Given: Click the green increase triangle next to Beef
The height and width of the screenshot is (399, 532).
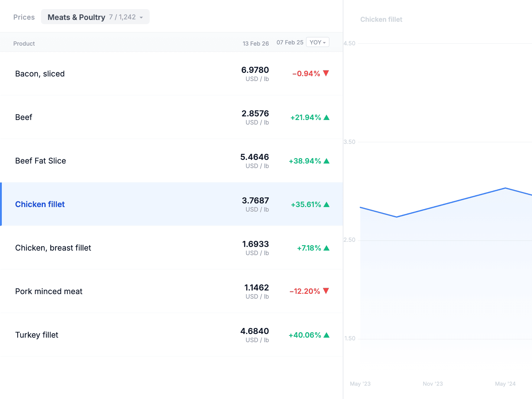Looking at the screenshot, I should click(327, 117).
